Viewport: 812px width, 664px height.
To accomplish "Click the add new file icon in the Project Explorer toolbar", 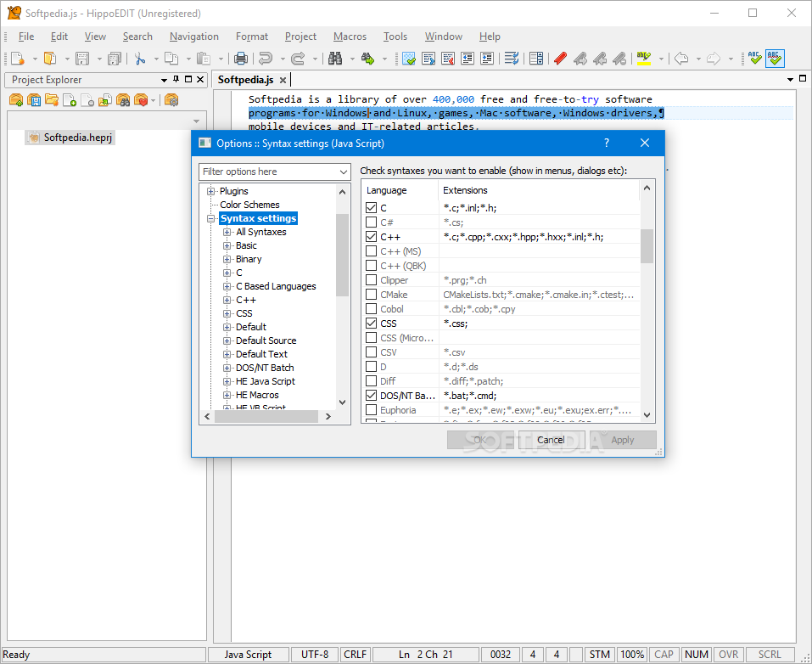I will point(70,99).
